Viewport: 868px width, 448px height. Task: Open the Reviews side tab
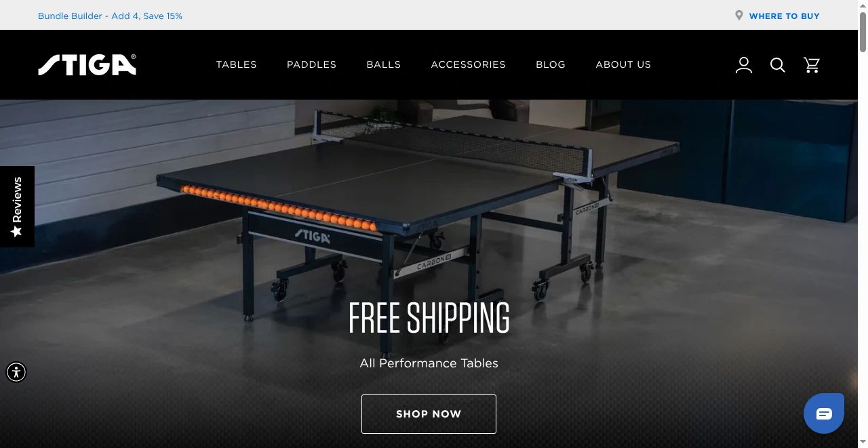pos(17,207)
